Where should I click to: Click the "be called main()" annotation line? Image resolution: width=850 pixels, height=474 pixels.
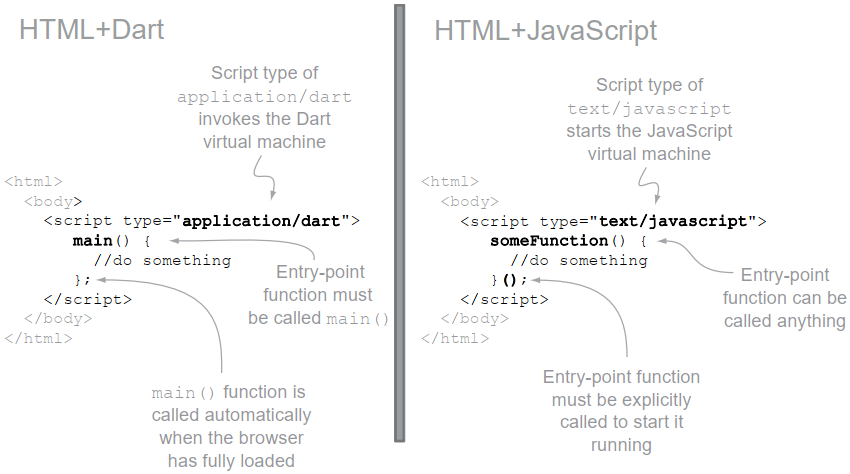318,318
